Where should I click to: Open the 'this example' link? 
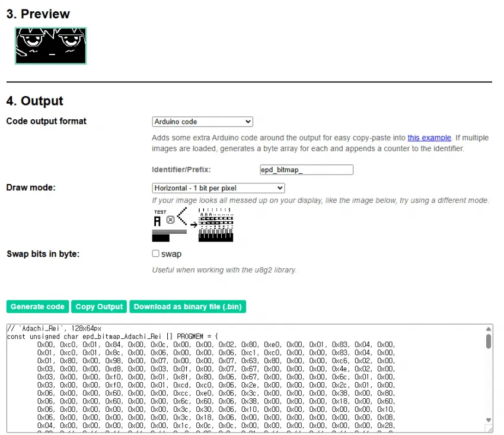click(429, 138)
